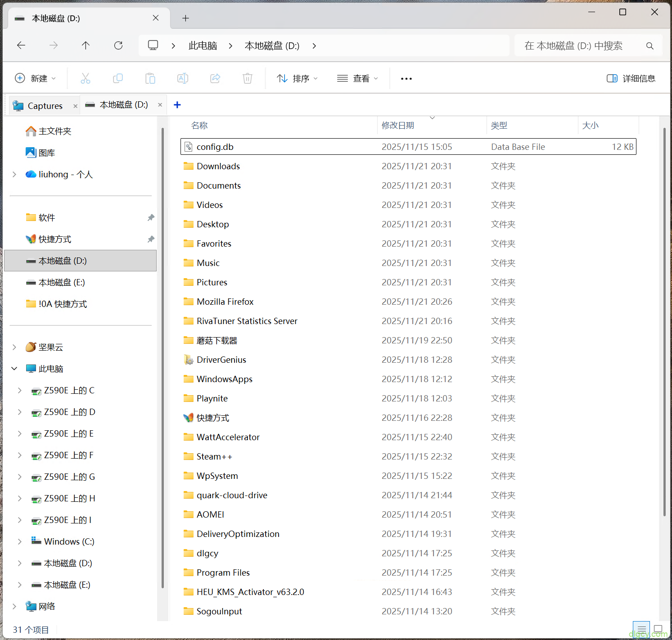The height and width of the screenshot is (640, 672).
Task: Click the Delete trash can icon
Action: pos(247,78)
